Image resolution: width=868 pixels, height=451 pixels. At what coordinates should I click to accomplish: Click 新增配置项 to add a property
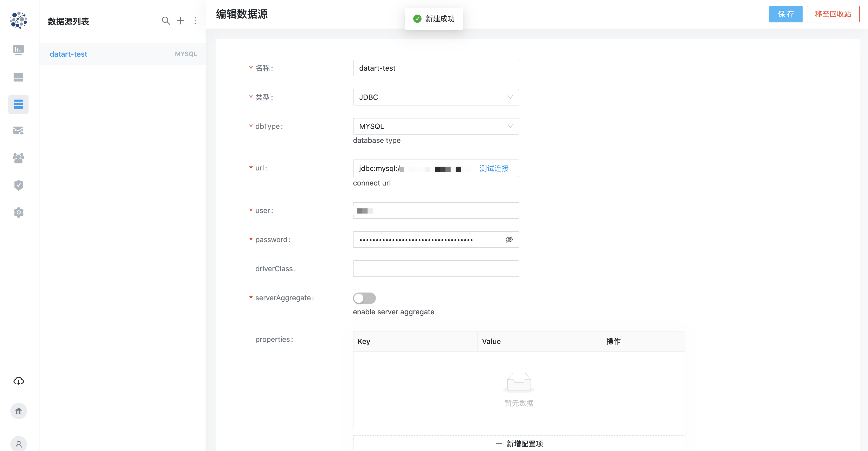tap(519, 443)
